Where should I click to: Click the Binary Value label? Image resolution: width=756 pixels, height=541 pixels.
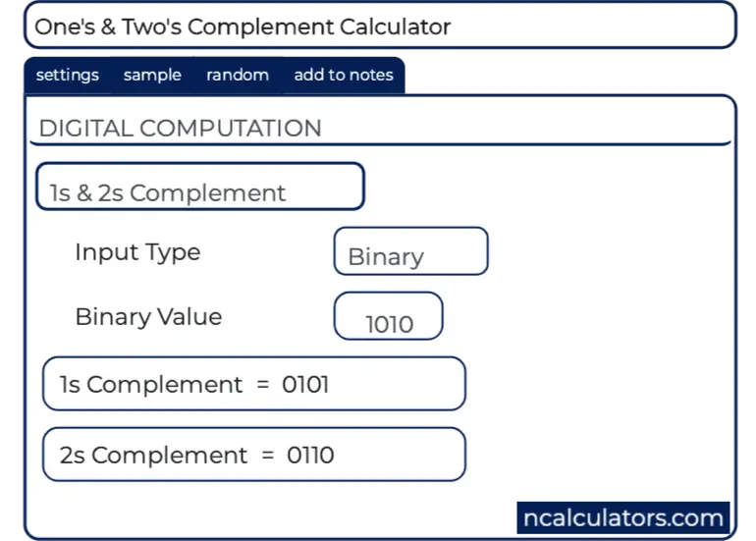(x=148, y=317)
